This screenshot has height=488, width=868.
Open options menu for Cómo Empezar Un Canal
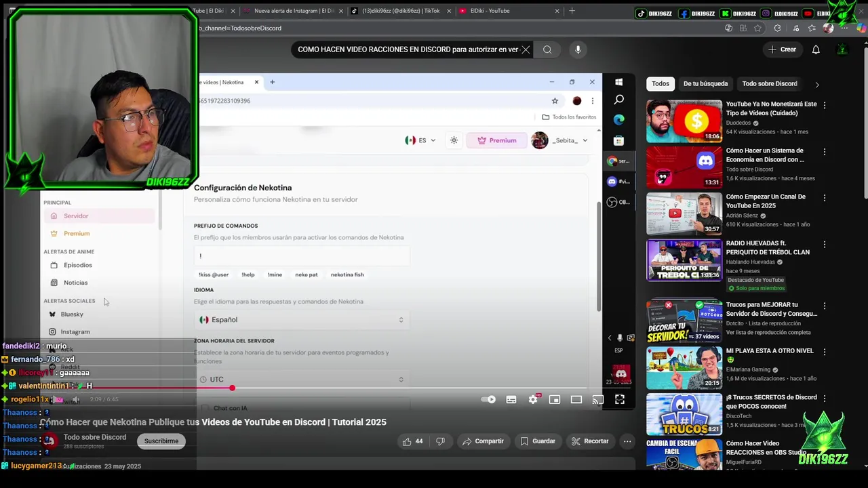click(825, 198)
